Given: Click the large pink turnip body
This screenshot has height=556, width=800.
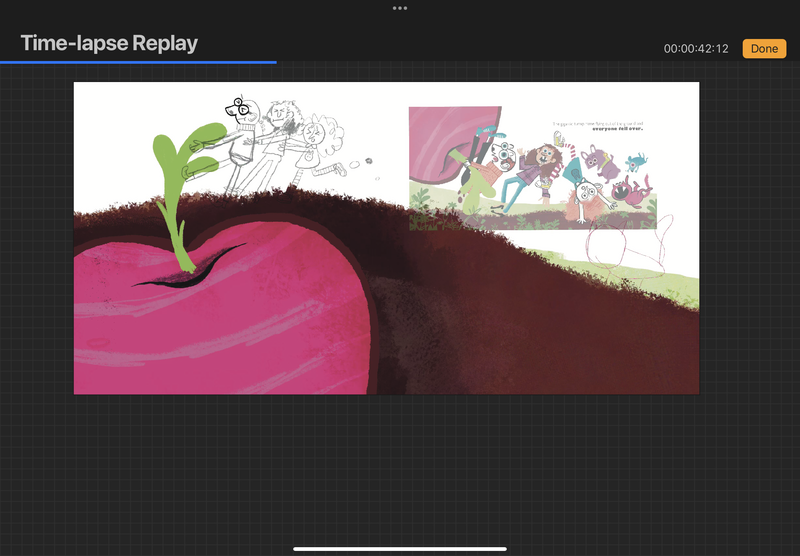Looking at the screenshot, I should pyautogui.click(x=220, y=320).
